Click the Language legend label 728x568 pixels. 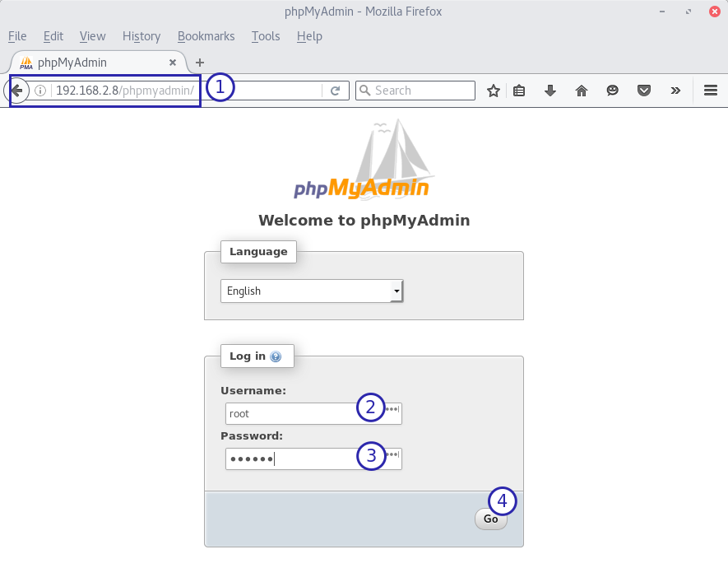[x=258, y=252]
